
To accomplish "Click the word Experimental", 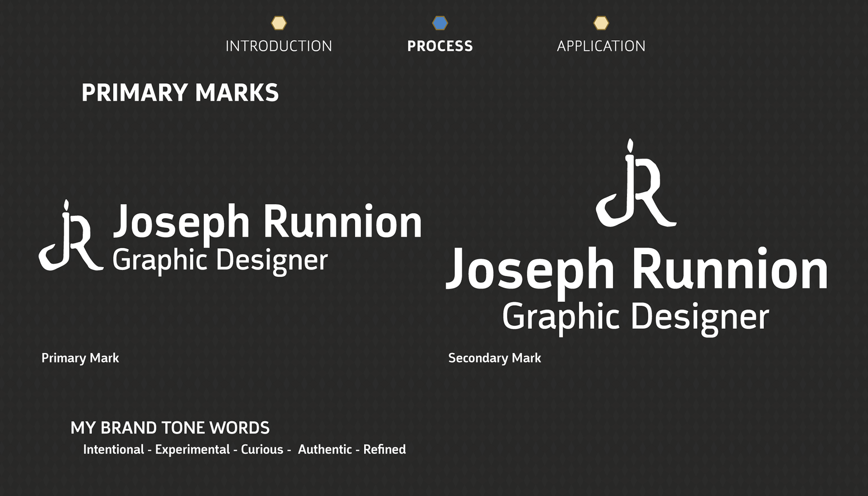I will [193, 449].
